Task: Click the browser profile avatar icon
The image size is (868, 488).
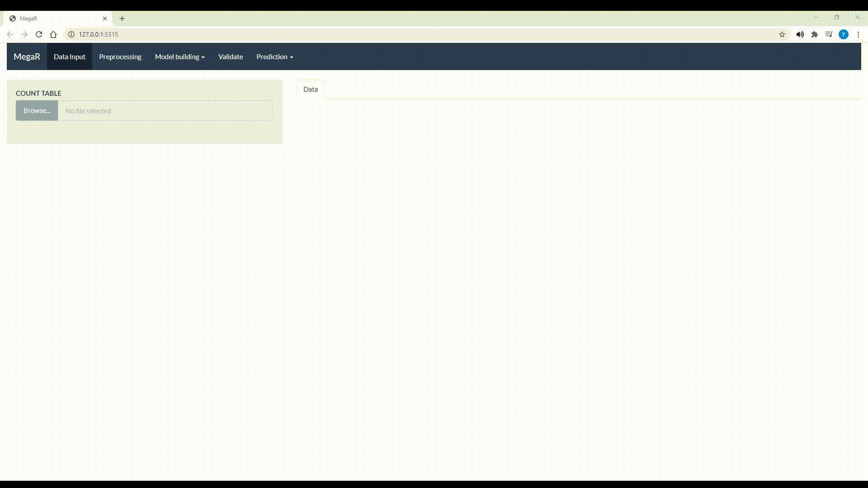Action: tap(844, 34)
